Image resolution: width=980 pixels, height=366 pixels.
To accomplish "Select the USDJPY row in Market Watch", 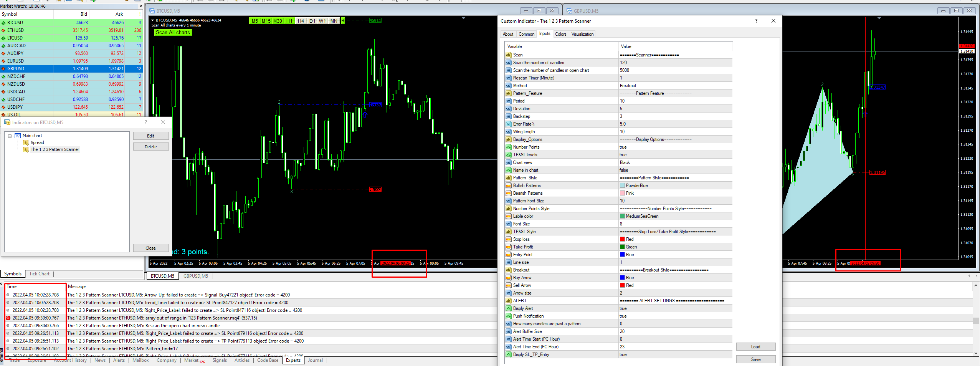I will coord(71,107).
